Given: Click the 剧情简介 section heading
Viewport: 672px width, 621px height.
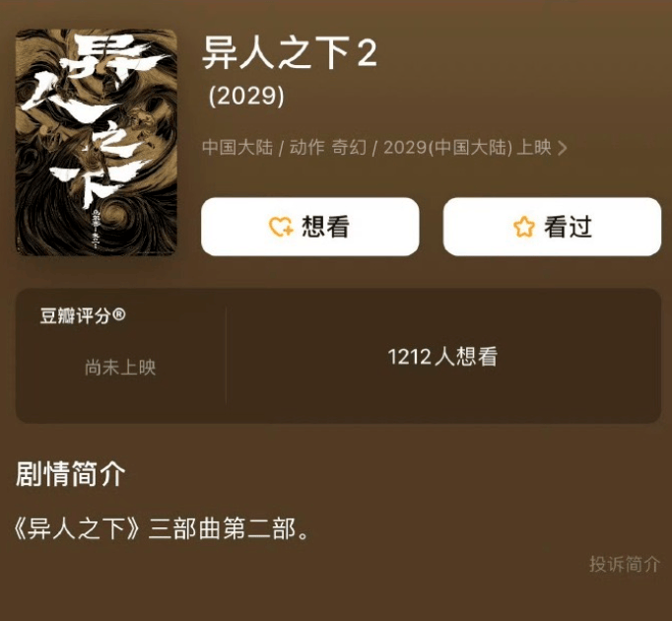Looking at the screenshot, I should coord(71,474).
